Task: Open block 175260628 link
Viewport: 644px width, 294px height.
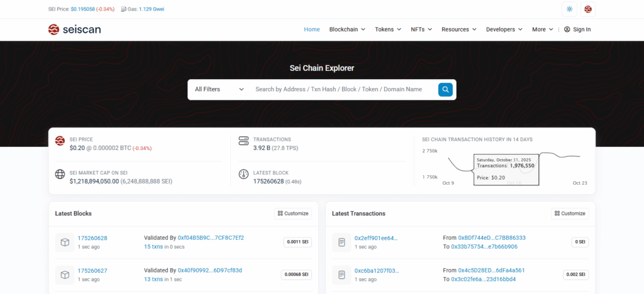Action: (x=92, y=238)
